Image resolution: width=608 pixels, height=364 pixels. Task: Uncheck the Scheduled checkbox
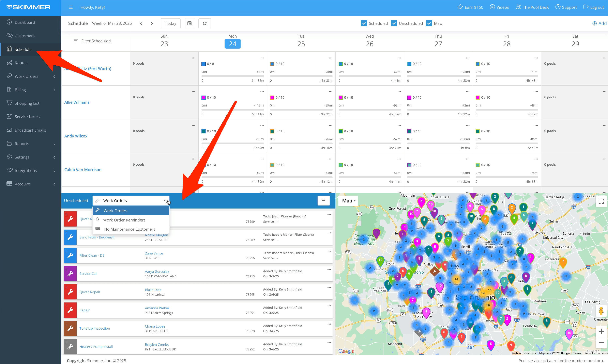364,23
